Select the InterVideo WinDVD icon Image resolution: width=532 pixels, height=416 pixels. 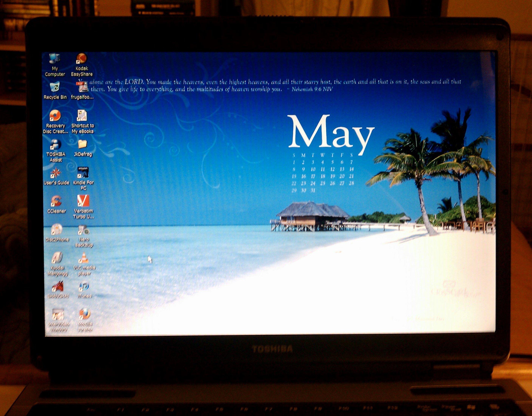point(58,315)
